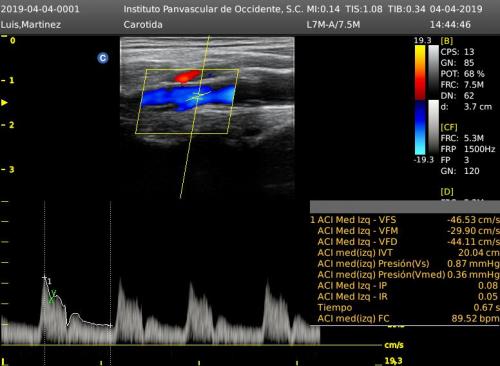500x366 pixels.
Task: Click the red-yellow color velocity scale bar
Action: (x=420, y=72)
